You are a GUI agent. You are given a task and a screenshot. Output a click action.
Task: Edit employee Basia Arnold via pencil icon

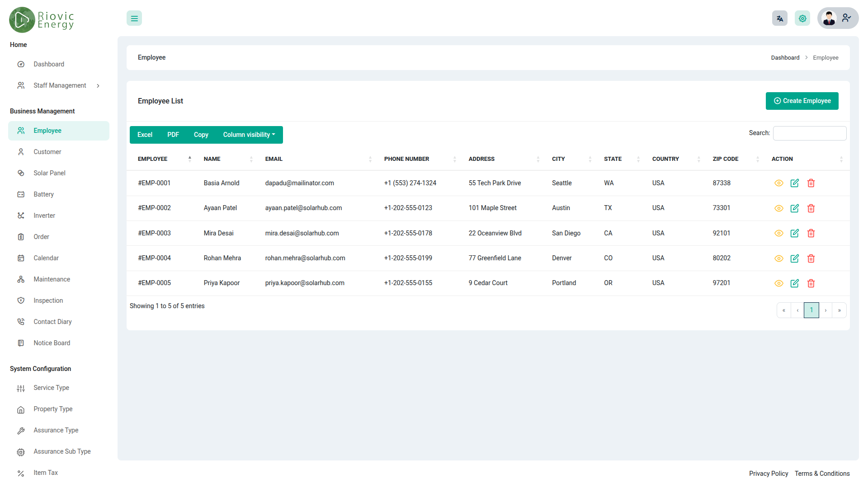click(x=794, y=183)
